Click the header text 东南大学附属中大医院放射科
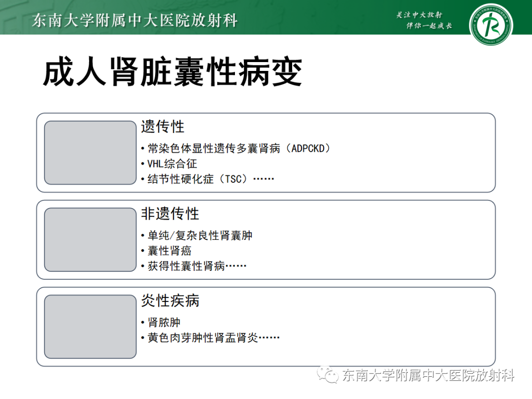Viewport: 532px width, 399px height. pyautogui.click(x=135, y=20)
